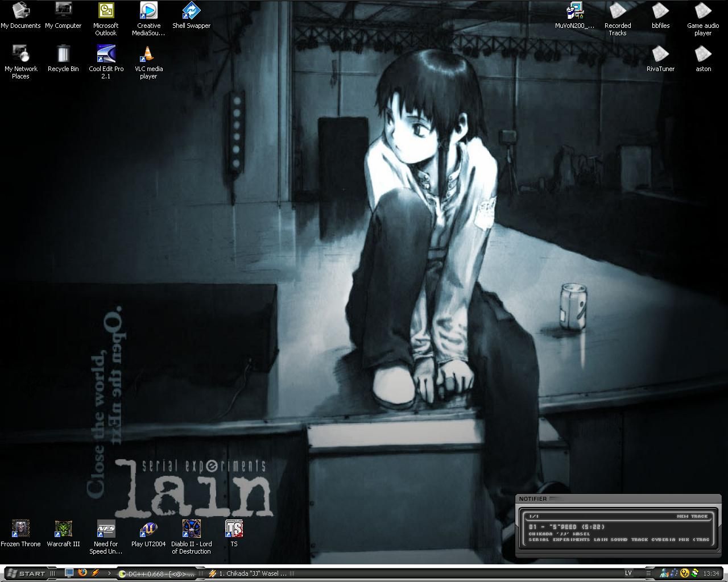Switch to the DC++ 0.668 taskbar window
Screen dimensions: 728x582
tap(157, 573)
